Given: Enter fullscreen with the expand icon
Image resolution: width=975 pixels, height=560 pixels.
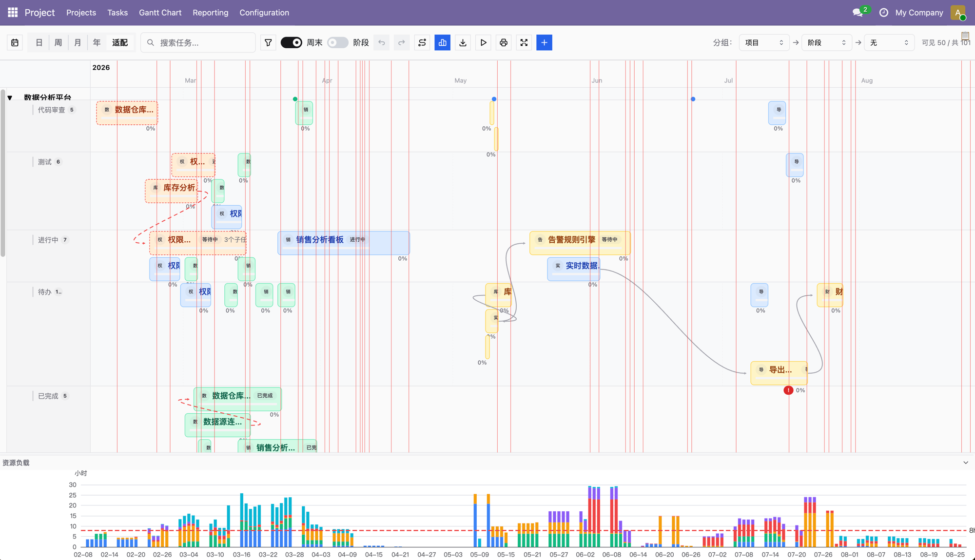Looking at the screenshot, I should coord(524,43).
